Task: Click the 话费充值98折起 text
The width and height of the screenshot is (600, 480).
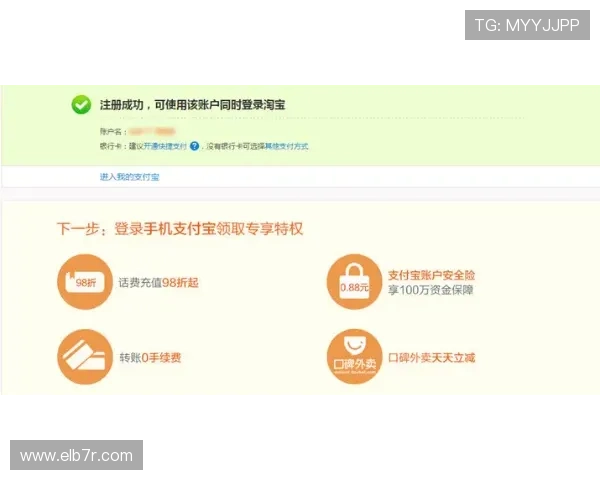Action: pos(158,283)
